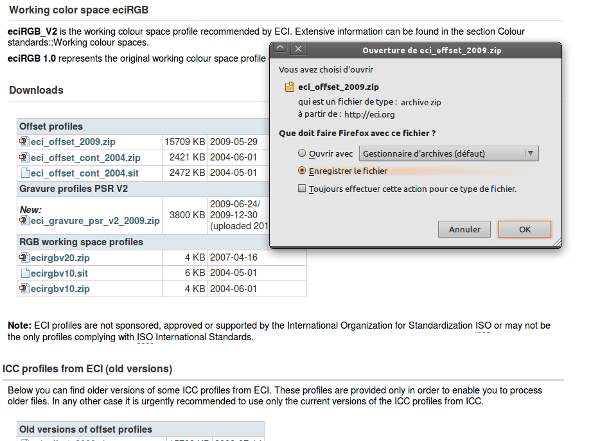Click the '2421 KB' size cell
This screenshot has height=441, width=600.
pos(187,157)
